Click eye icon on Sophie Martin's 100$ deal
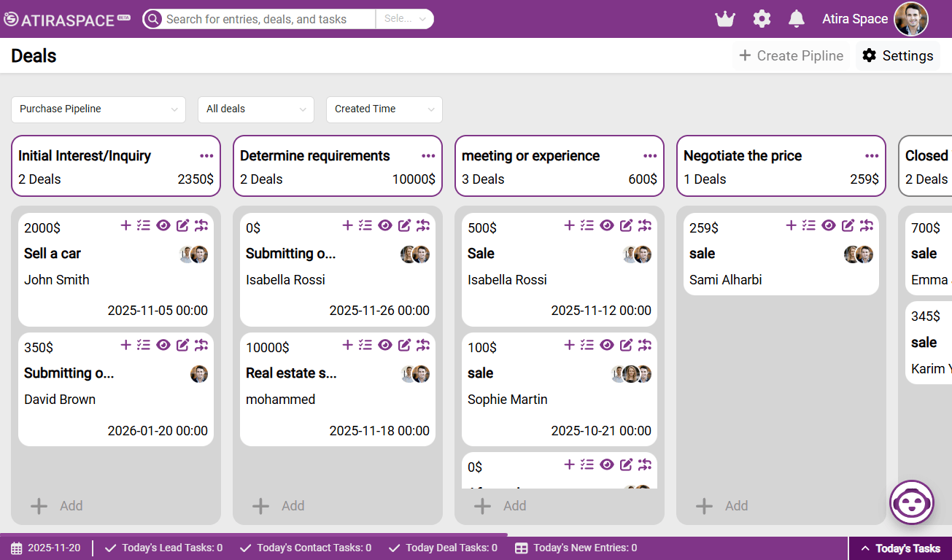The image size is (952, 560). tap(607, 345)
